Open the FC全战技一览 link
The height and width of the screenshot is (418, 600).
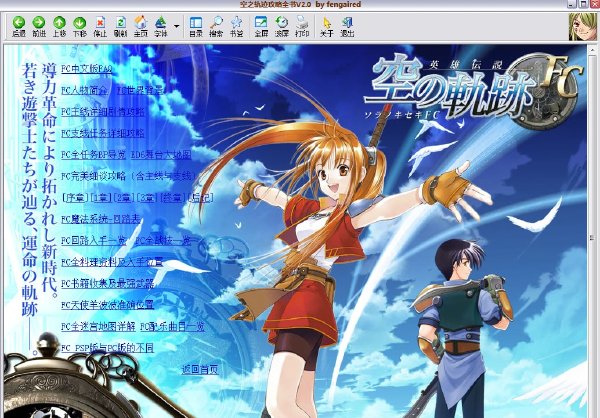tap(163, 240)
